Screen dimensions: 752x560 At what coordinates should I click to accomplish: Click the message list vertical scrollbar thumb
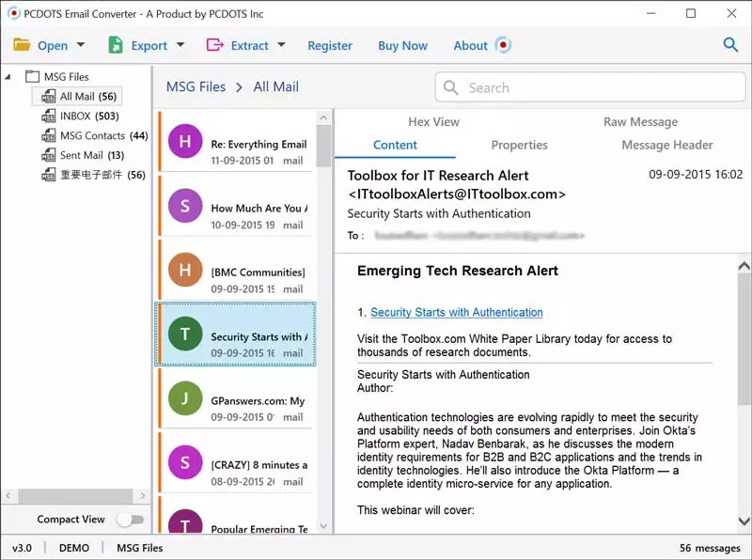[x=323, y=146]
